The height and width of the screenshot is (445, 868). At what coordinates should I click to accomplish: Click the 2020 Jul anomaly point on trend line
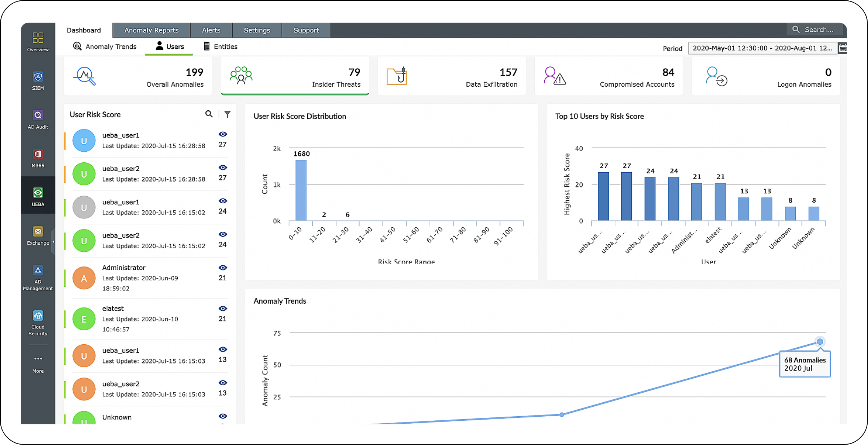tap(819, 341)
